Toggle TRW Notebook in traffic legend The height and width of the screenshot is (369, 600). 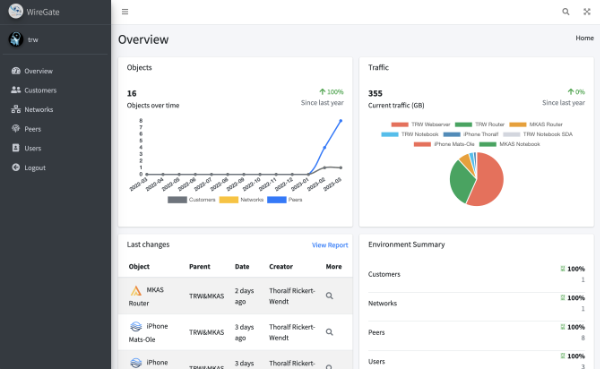(x=410, y=134)
